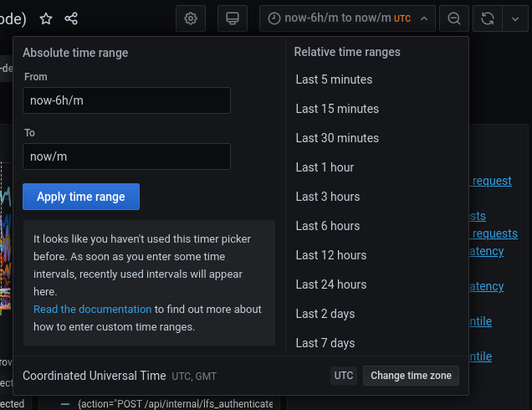Star this dashboard as favorite
Viewport: 532px width, 410px height.
[46, 18]
